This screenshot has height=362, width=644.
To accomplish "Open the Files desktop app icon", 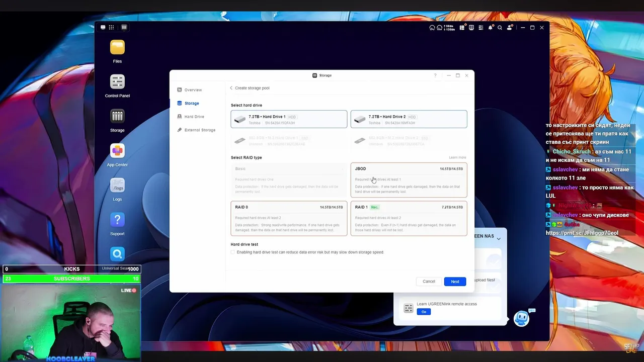I will (117, 47).
